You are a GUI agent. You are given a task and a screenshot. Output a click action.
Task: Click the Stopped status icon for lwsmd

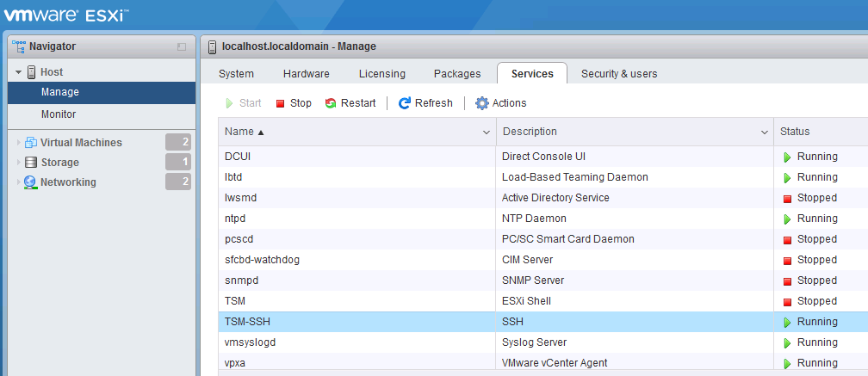pos(787,199)
